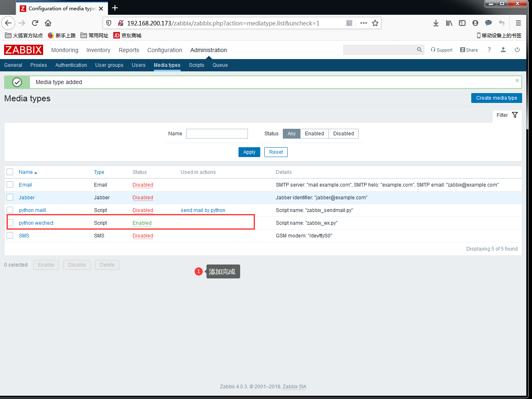Open a new browser tab
The image size is (532, 399).
[115, 8]
